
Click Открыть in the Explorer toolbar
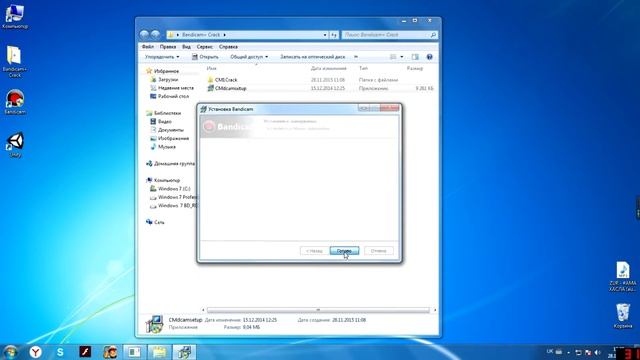click(205, 57)
